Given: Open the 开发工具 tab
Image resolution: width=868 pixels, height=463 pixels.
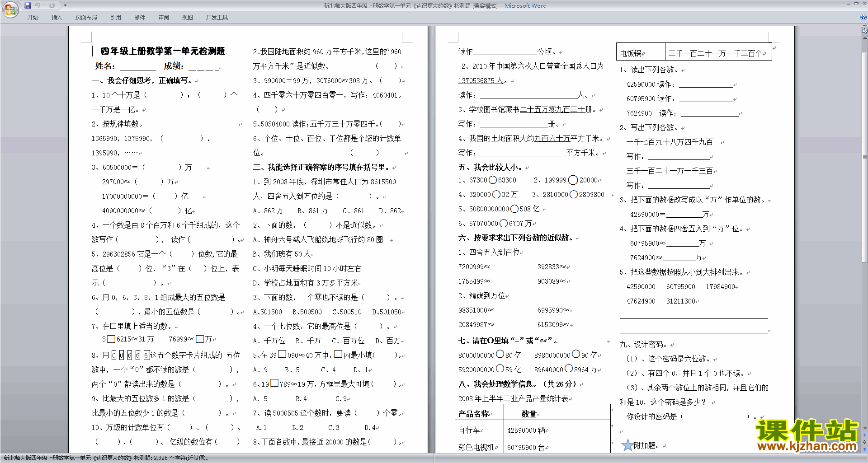Looking at the screenshot, I should 217,18.
